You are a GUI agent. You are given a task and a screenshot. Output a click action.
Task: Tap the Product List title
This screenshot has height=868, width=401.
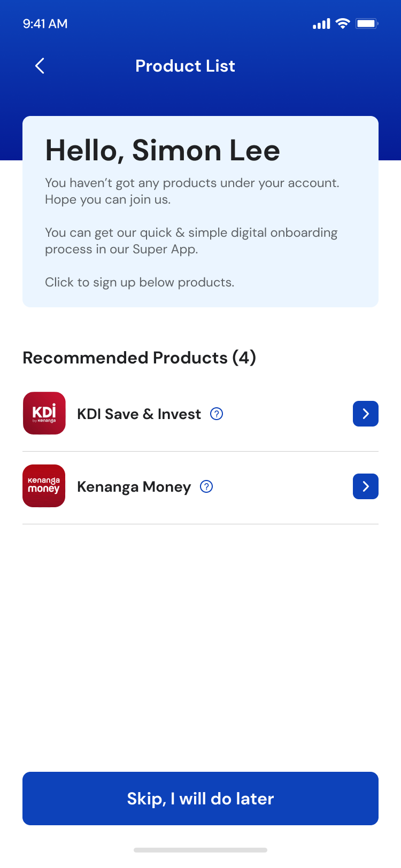coord(185,66)
